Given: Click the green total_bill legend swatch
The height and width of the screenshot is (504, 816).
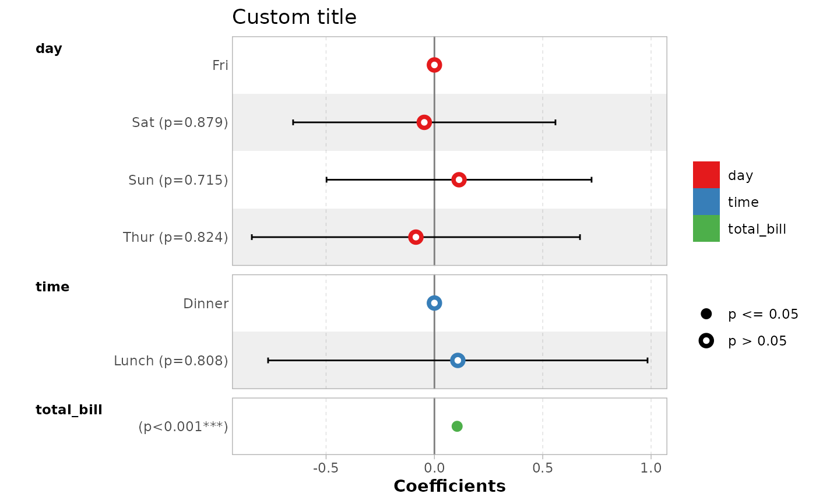Looking at the screenshot, I should [706, 228].
